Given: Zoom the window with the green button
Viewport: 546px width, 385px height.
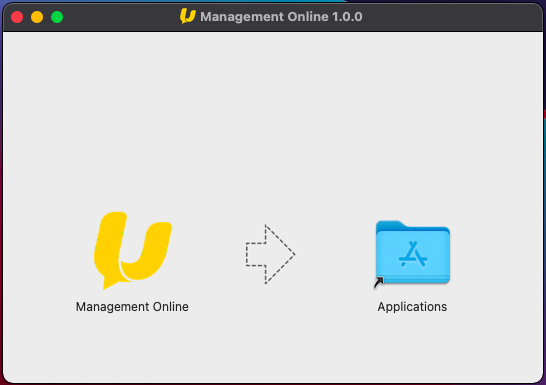Looking at the screenshot, I should pos(57,17).
